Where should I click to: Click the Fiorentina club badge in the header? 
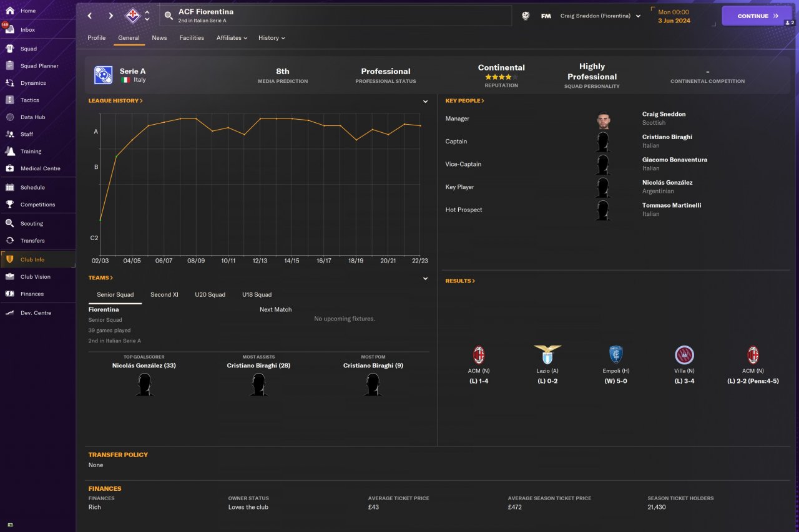point(132,16)
